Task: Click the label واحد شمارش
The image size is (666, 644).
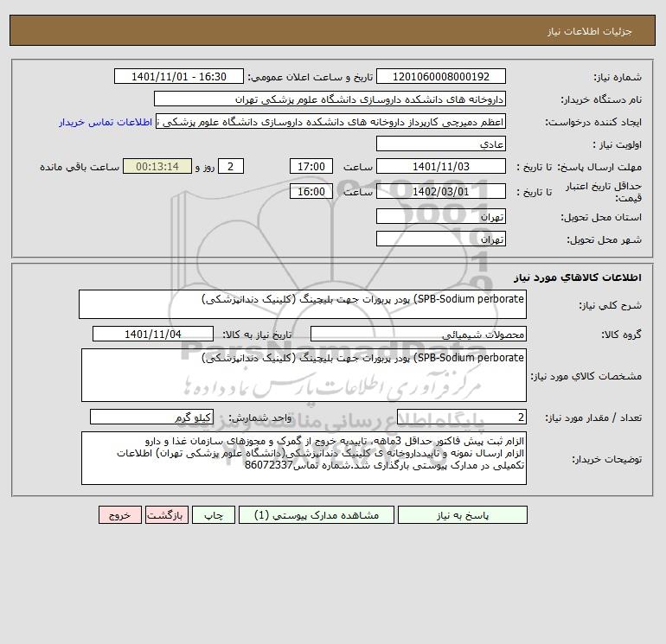Action: tap(260, 418)
